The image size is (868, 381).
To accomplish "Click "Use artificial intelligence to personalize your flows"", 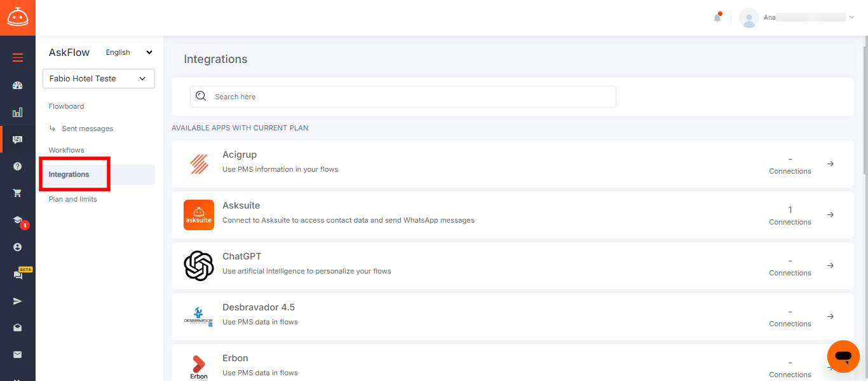I will (x=307, y=271).
